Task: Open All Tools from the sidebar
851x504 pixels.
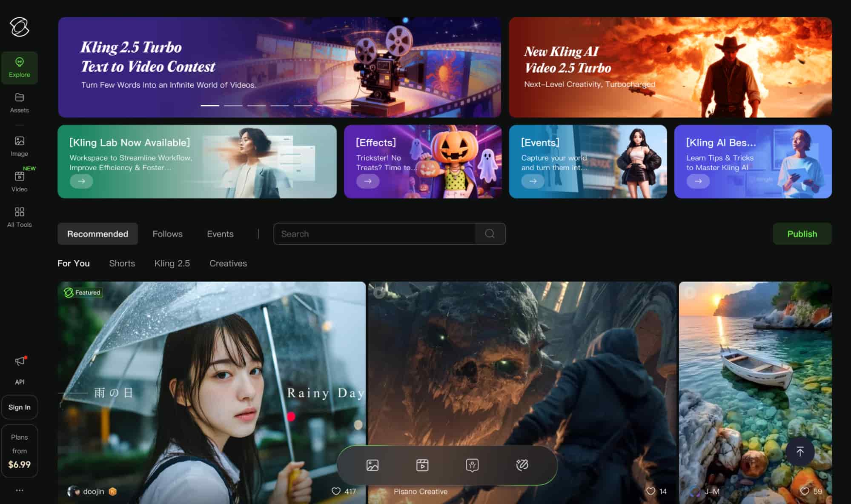Action: [x=20, y=217]
